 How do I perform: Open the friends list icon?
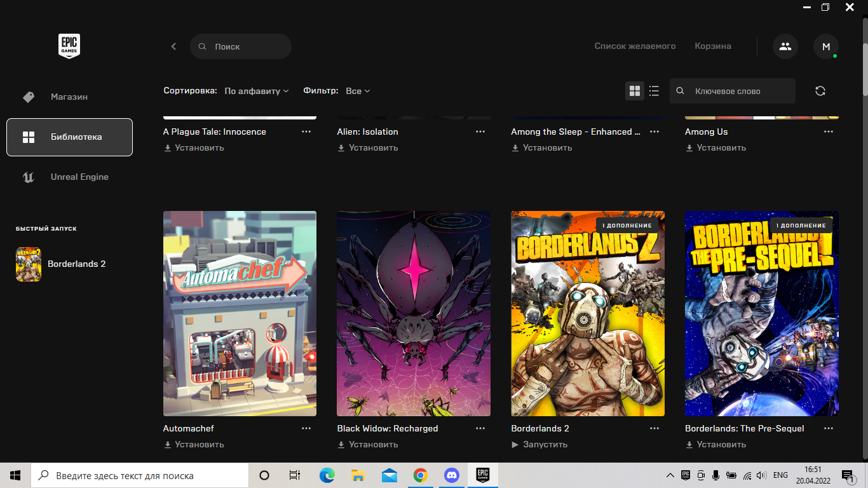[x=785, y=46]
